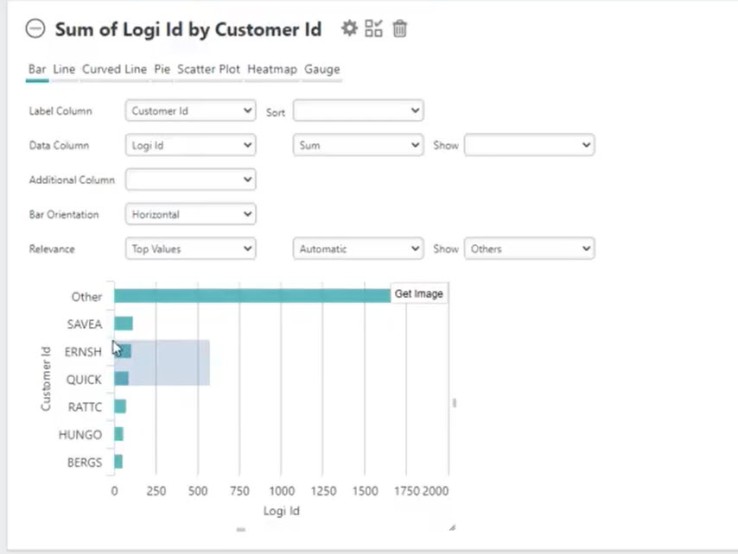This screenshot has width=738, height=554.
Task: Open the Relevance Top Values dropdown
Action: pos(191,249)
